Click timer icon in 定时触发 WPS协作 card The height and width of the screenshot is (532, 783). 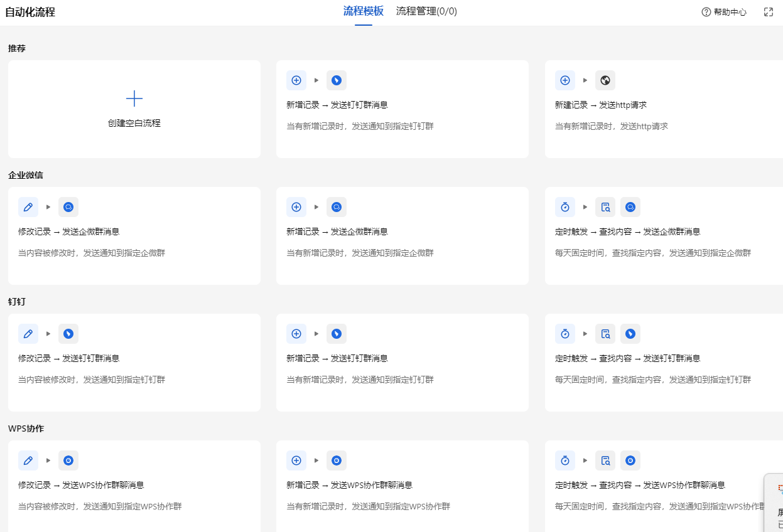click(x=565, y=460)
